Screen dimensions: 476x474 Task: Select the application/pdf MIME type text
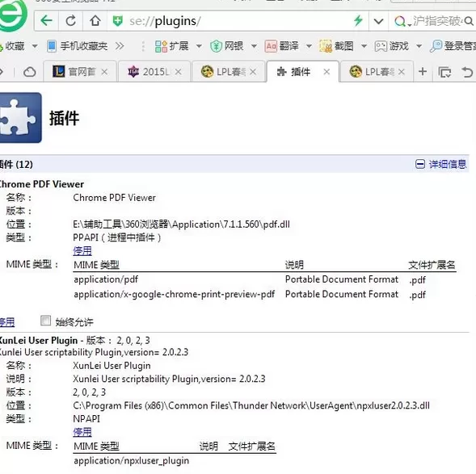(106, 279)
